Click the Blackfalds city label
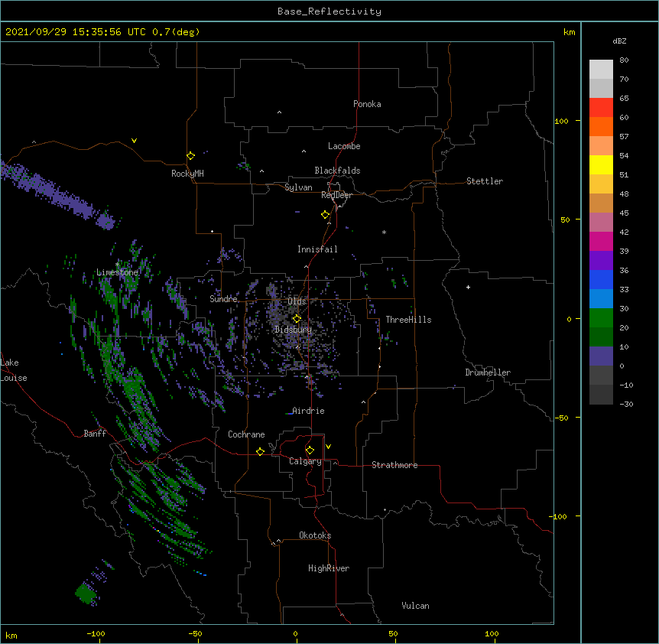 point(337,171)
